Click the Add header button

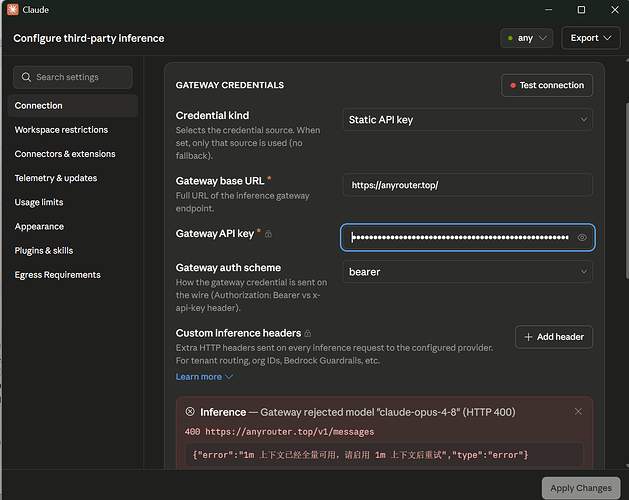coord(554,337)
